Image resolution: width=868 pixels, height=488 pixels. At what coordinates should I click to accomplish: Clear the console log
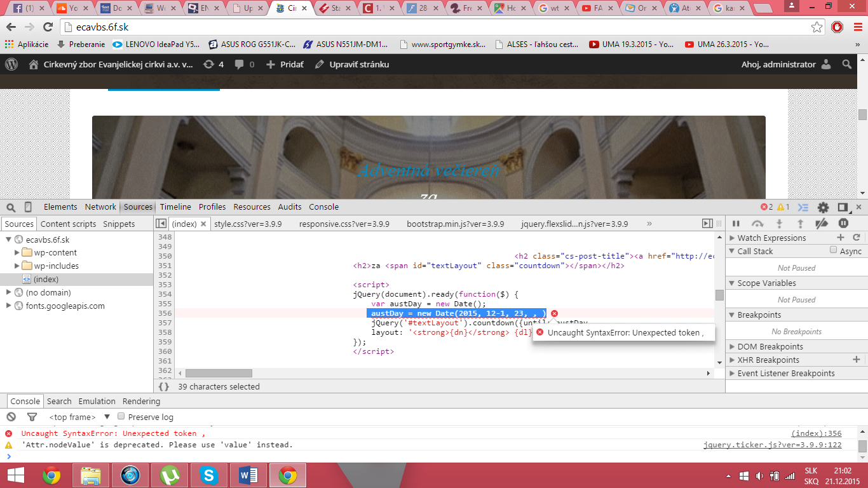(x=11, y=417)
